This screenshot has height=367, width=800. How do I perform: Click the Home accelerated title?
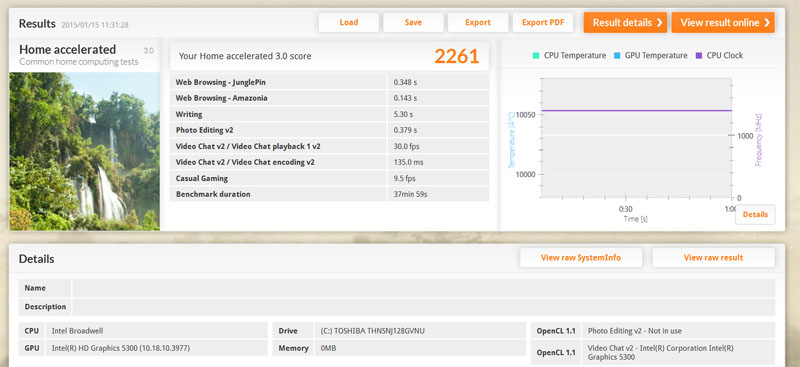click(67, 50)
